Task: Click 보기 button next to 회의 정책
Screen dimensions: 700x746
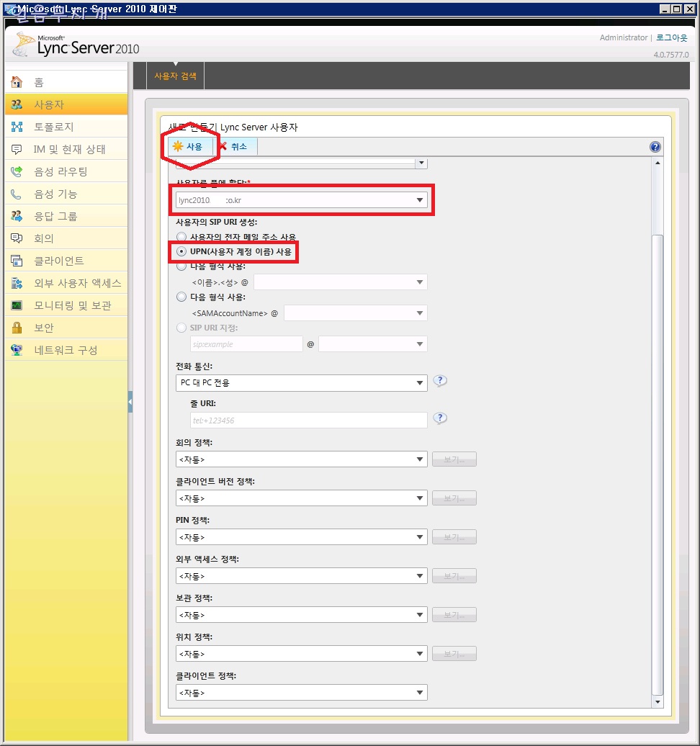Action: (454, 459)
